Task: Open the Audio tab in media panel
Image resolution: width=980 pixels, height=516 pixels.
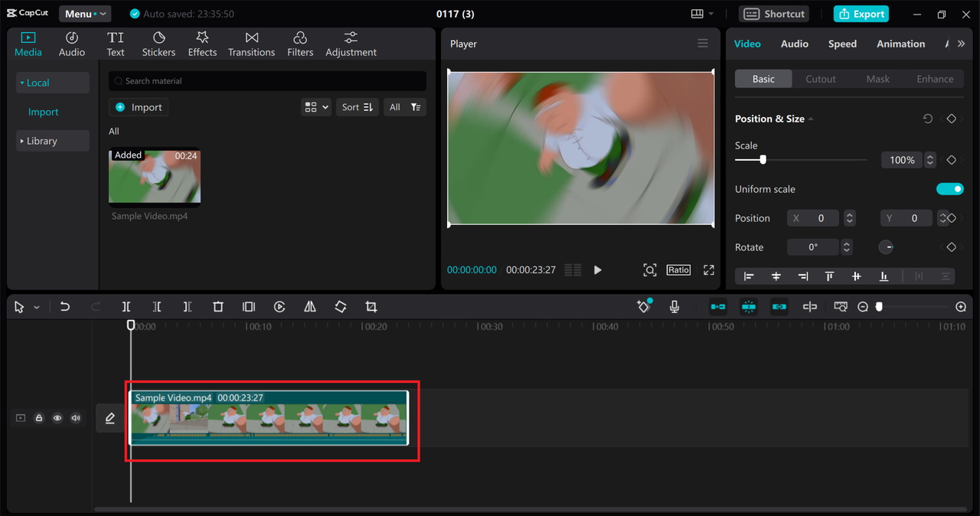Action: (x=72, y=44)
